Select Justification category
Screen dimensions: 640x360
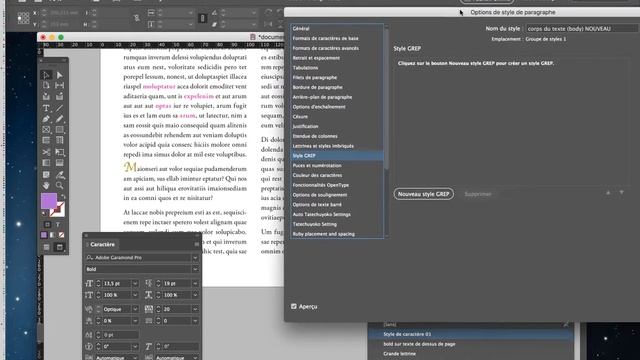337,127
